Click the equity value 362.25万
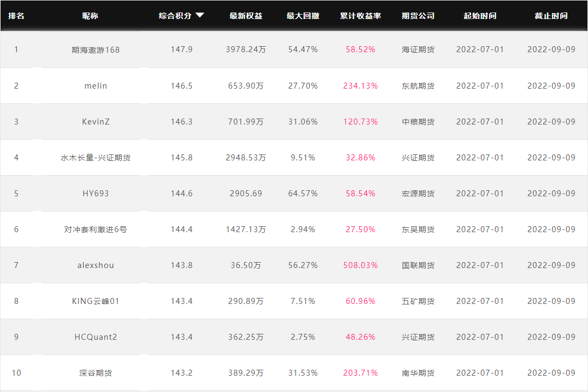The image size is (588, 392). click(x=246, y=337)
